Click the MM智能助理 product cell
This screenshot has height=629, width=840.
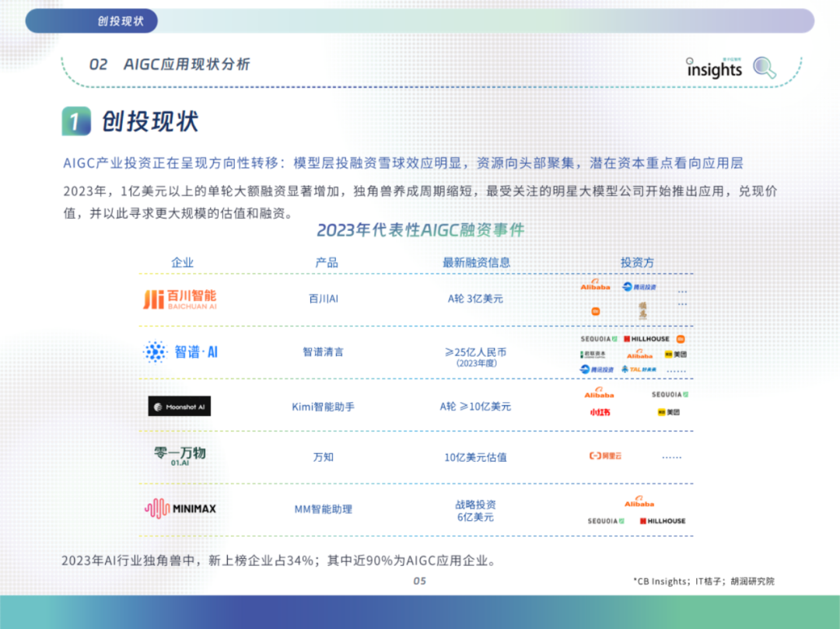coord(323,509)
